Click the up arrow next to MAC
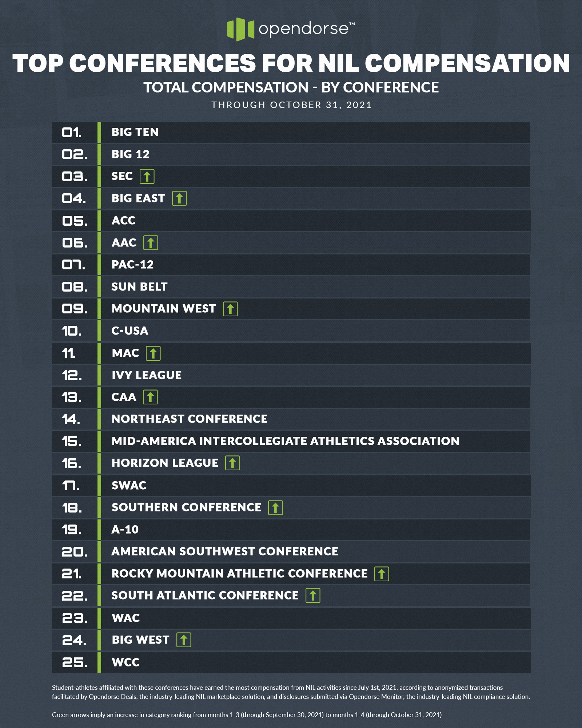 153,353
